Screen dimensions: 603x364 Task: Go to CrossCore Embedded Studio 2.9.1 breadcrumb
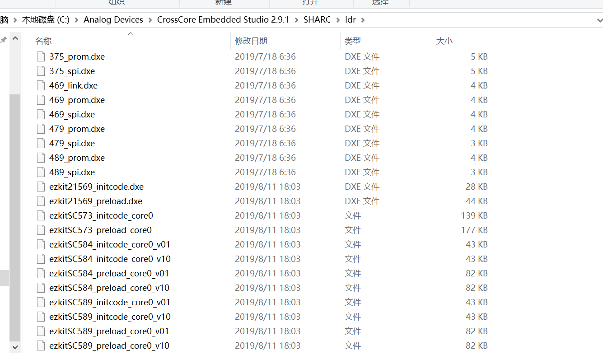coord(223,20)
